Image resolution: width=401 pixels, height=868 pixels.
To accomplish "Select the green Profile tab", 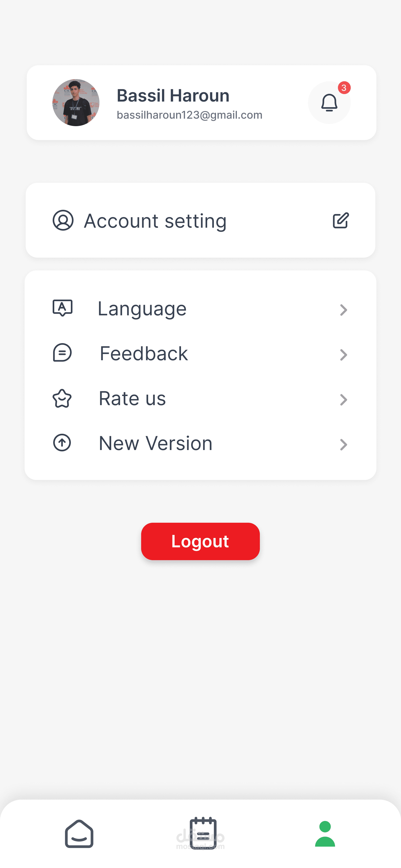I will pyautogui.click(x=325, y=834).
